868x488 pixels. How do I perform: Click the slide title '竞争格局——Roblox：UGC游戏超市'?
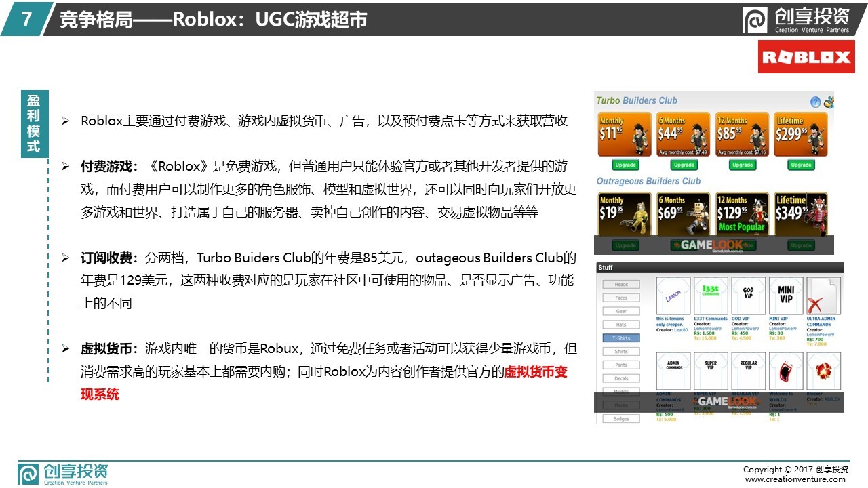coord(214,20)
